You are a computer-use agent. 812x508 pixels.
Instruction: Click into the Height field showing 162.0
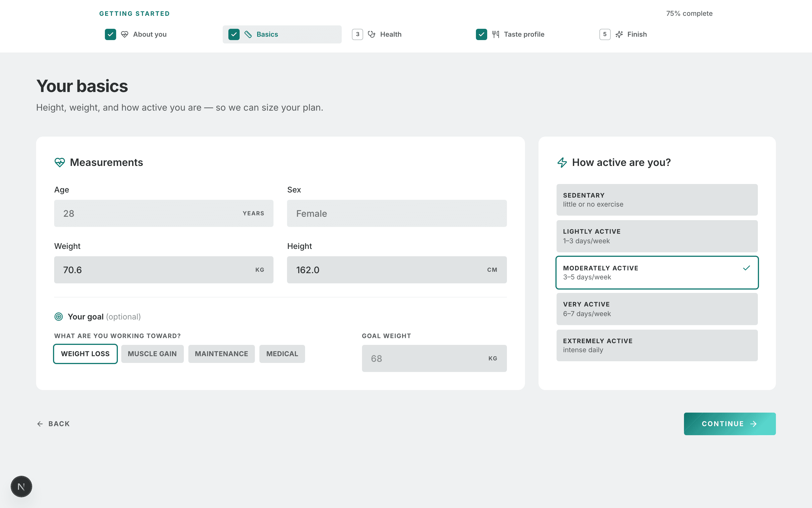(397, 270)
